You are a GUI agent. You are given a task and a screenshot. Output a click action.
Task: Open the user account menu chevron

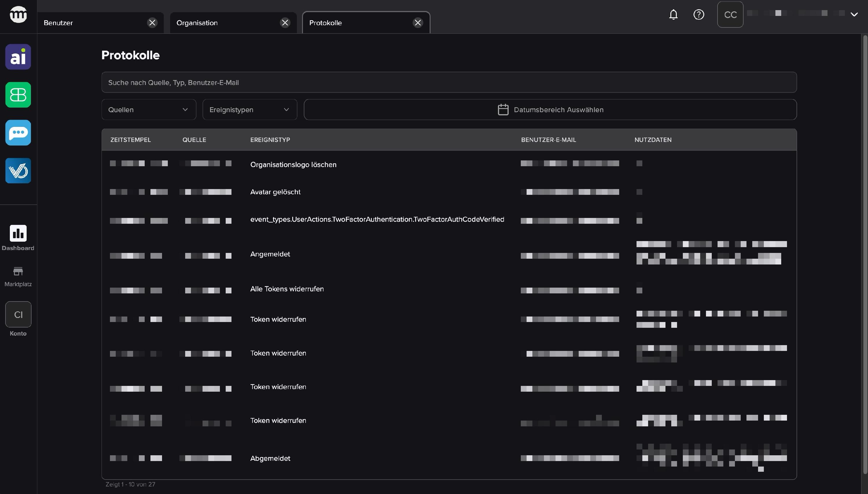click(x=854, y=14)
